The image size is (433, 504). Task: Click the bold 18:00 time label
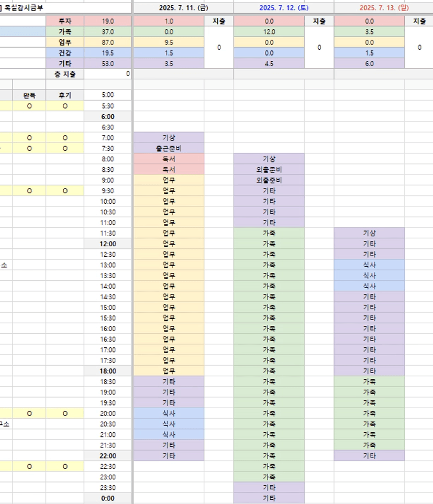tap(108, 371)
